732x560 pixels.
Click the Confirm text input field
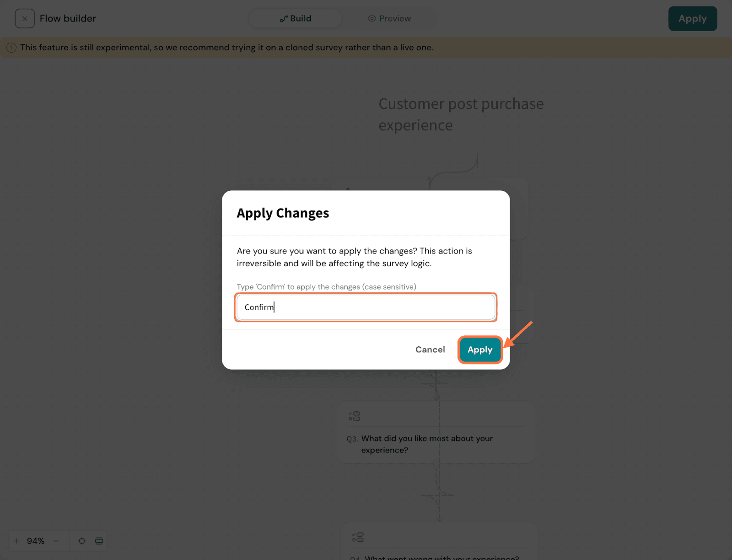pos(366,307)
